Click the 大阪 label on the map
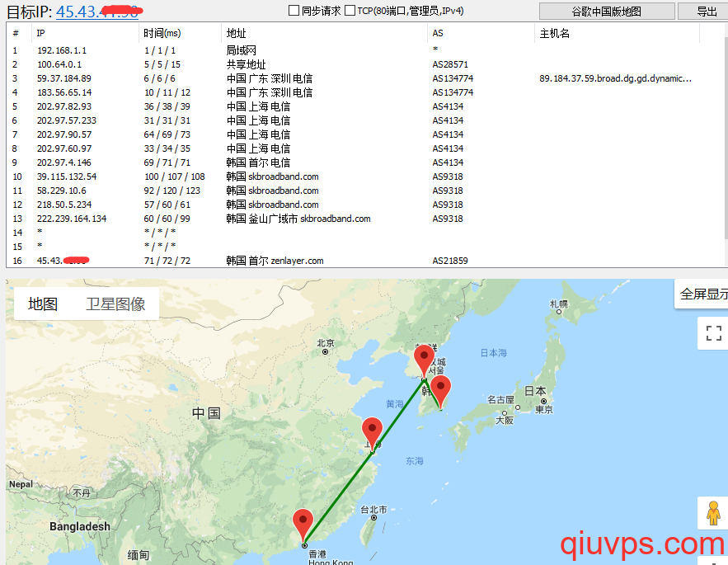The image size is (728, 565). point(505,420)
